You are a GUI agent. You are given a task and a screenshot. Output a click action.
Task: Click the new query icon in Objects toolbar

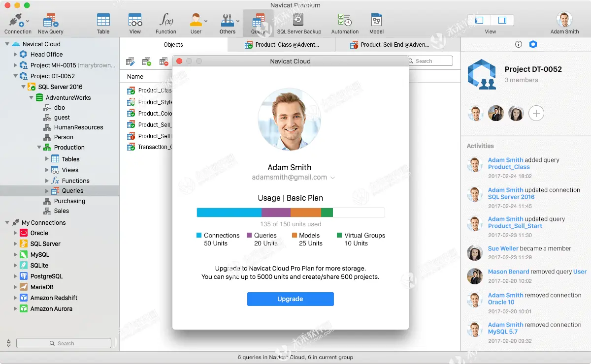click(147, 61)
